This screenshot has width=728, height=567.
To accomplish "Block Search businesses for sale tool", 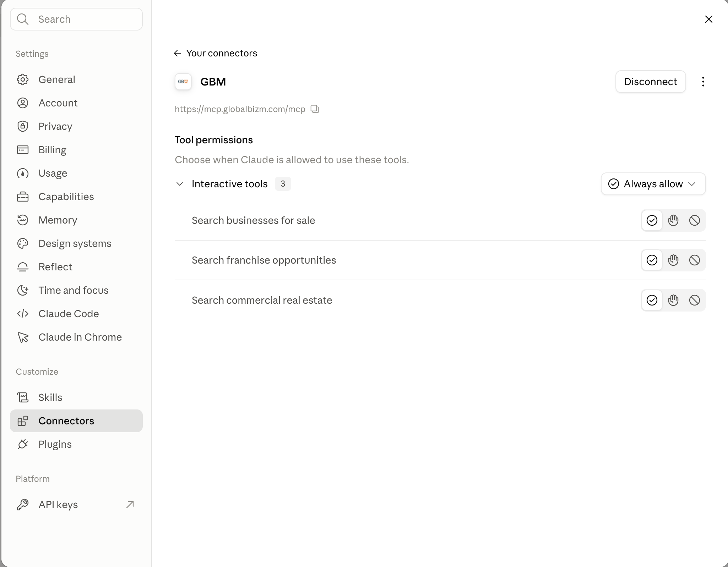I will [x=695, y=220].
